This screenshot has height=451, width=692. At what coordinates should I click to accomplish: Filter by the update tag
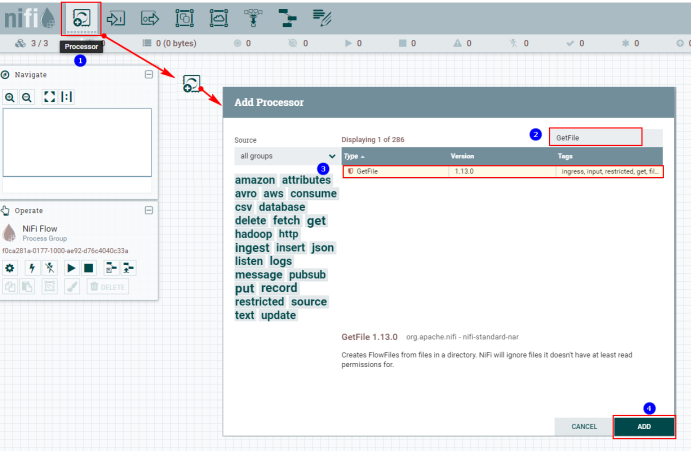(x=278, y=315)
